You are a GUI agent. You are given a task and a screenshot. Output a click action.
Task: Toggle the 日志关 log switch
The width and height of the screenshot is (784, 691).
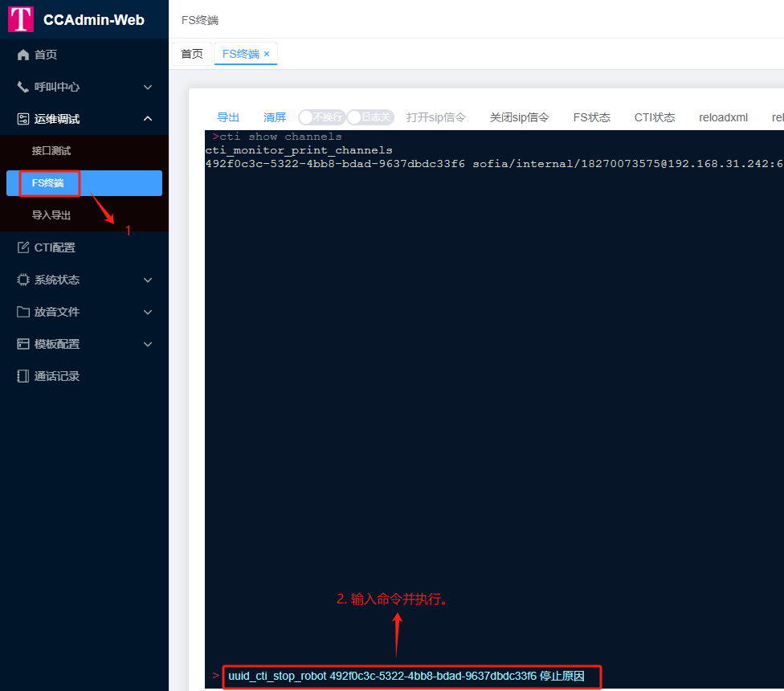[x=370, y=117]
